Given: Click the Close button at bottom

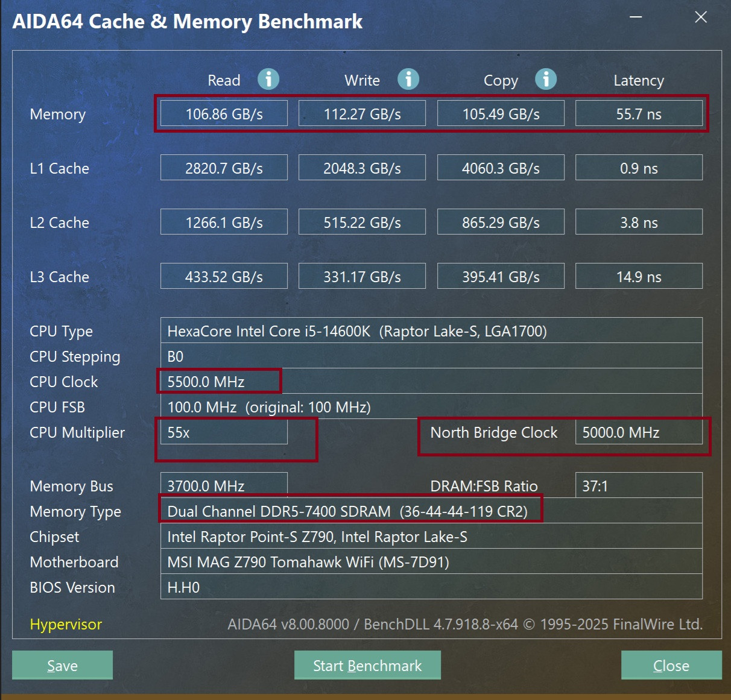Looking at the screenshot, I should [x=671, y=665].
